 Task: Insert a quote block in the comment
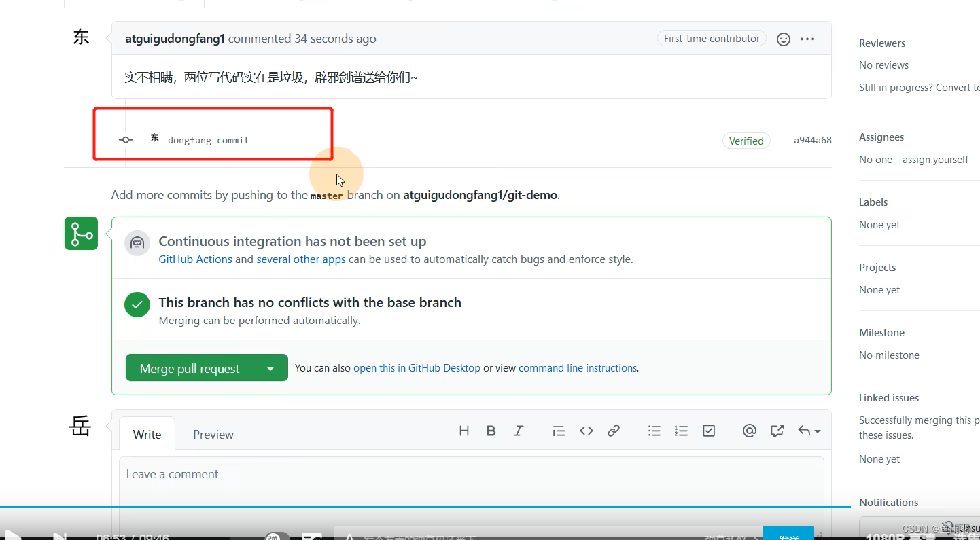559,431
